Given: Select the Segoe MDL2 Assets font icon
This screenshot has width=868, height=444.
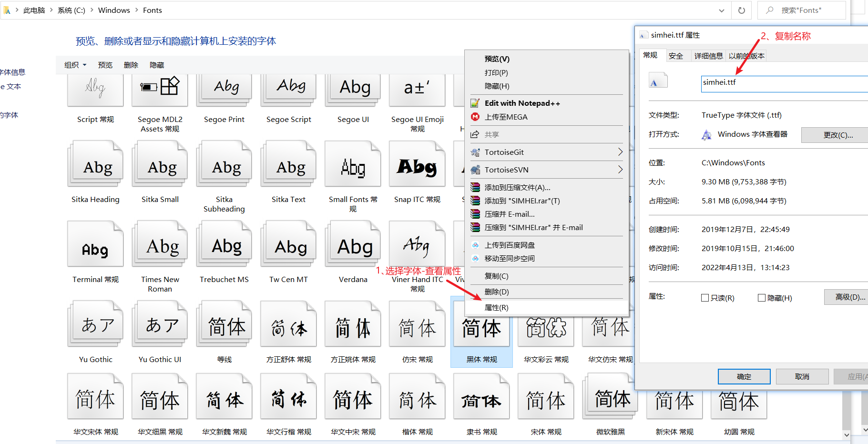Looking at the screenshot, I should click(x=160, y=91).
